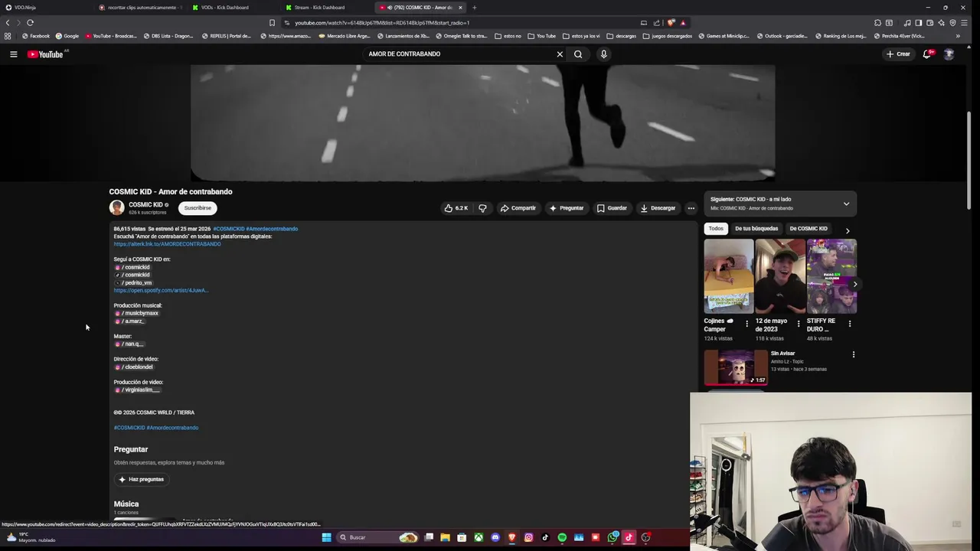Run the search with the magnifier button
Screen dimensions: 980x551
[x=578, y=54]
